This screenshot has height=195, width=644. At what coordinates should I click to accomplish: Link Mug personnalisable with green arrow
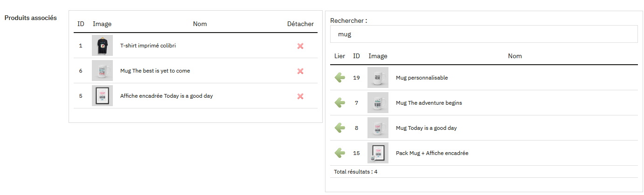tap(340, 78)
